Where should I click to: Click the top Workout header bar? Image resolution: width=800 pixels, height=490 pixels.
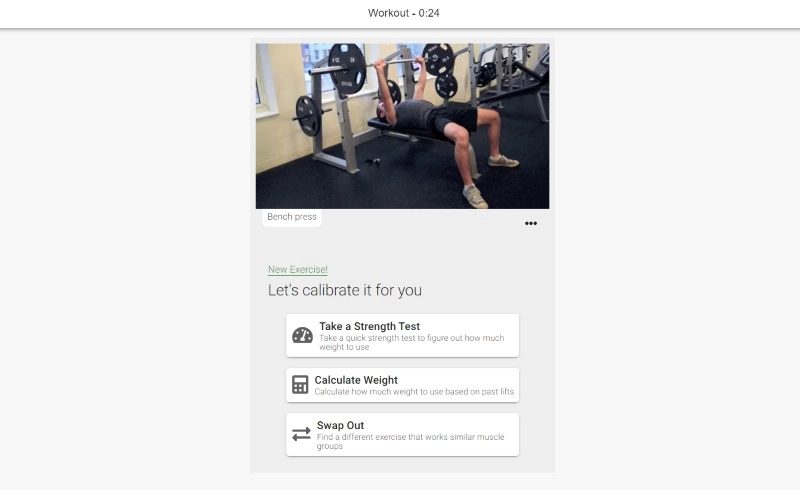pyautogui.click(x=400, y=14)
